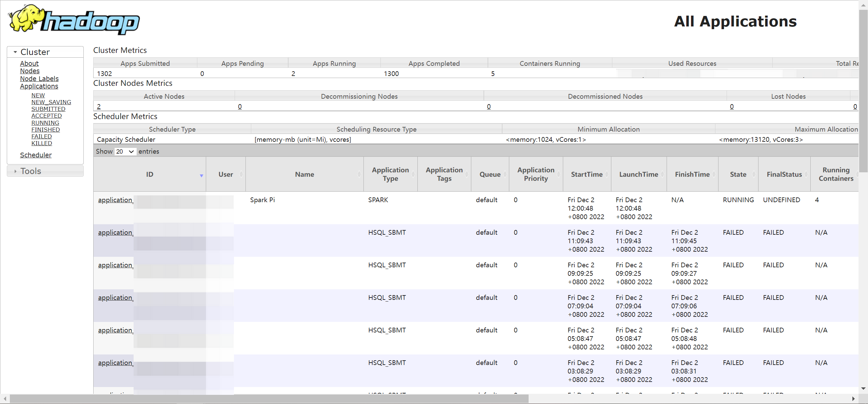
Task: Click horizontal scrollbar left arrow
Action: (5, 399)
